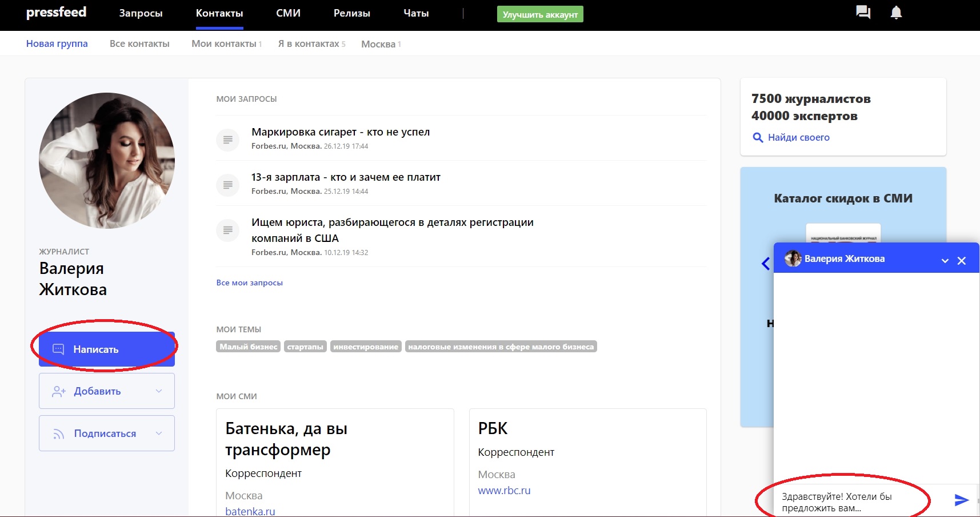Click document icon for 13-я зарплата request

tap(227, 185)
